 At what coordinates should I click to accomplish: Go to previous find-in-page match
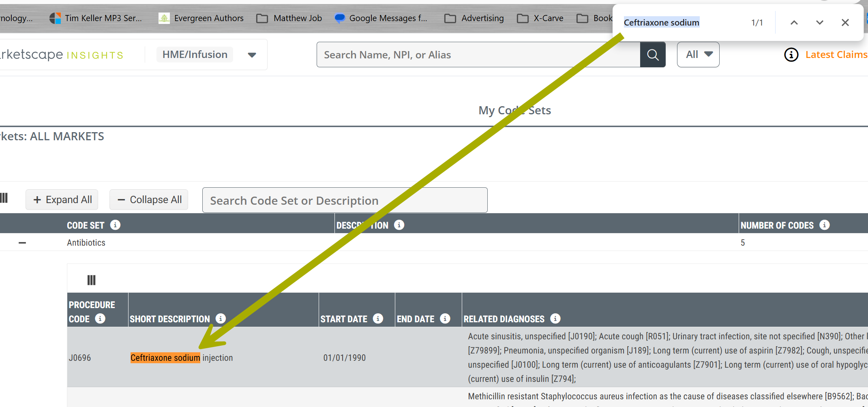[794, 23]
